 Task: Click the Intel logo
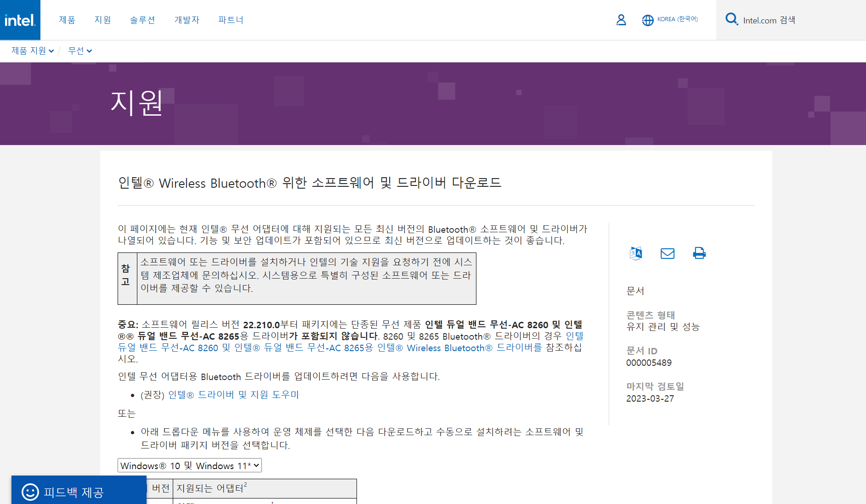20,20
